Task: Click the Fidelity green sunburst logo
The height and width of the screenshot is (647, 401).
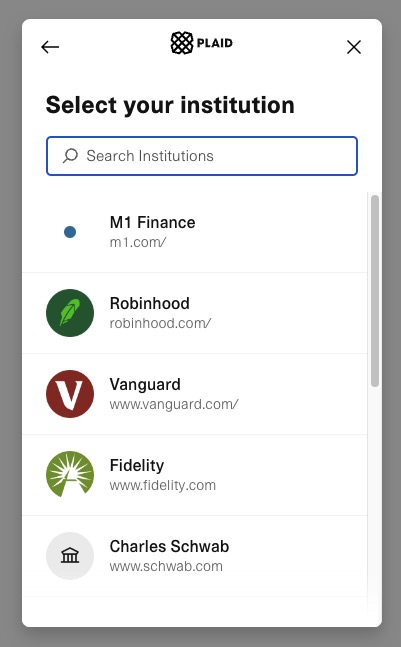Action: pyautogui.click(x=70, y=475)
